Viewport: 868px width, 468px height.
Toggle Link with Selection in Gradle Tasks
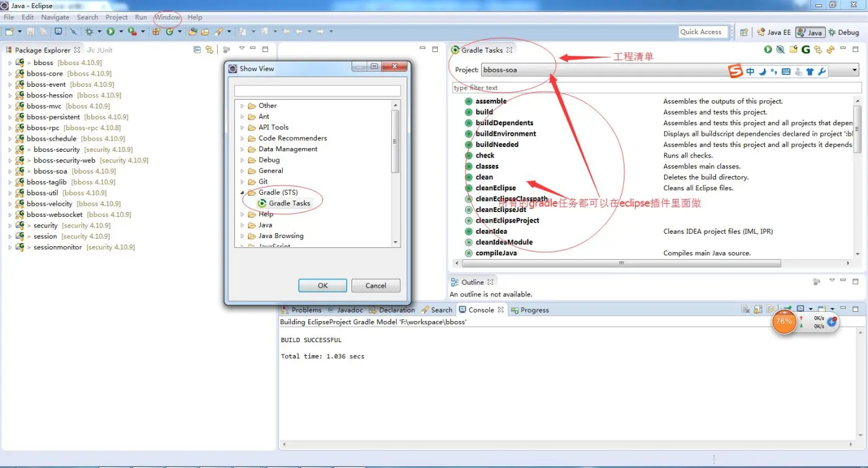coord(818,50)
